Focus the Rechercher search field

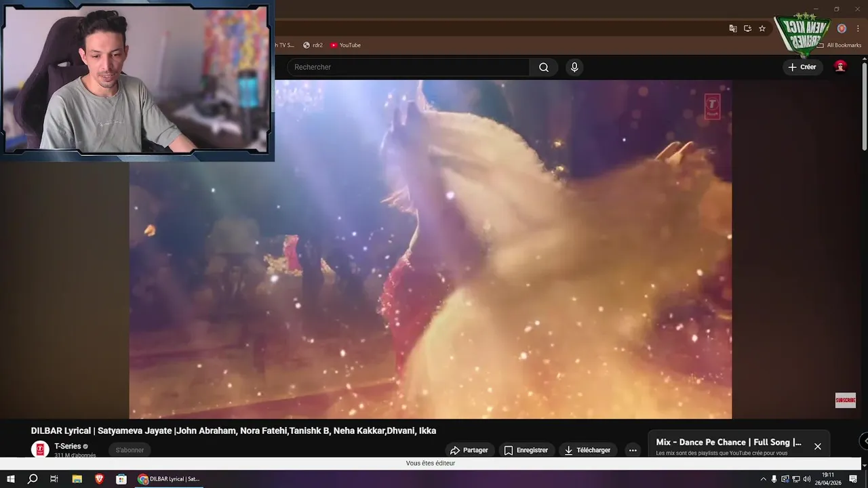point(408,67)
